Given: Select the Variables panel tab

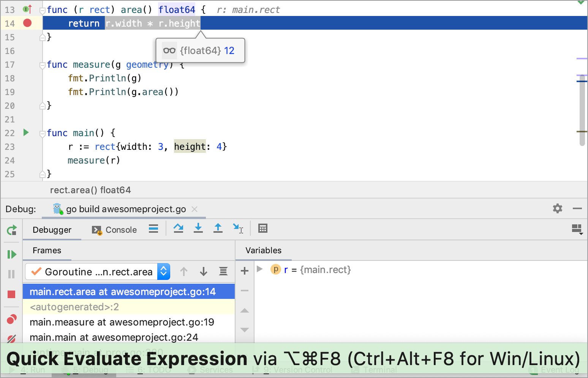Looking at the screenshot, I should click(x=263, y=251).
